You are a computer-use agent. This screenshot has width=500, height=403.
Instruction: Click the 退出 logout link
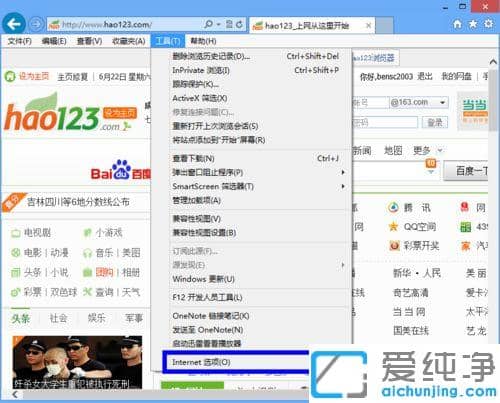tap(425, 77)
